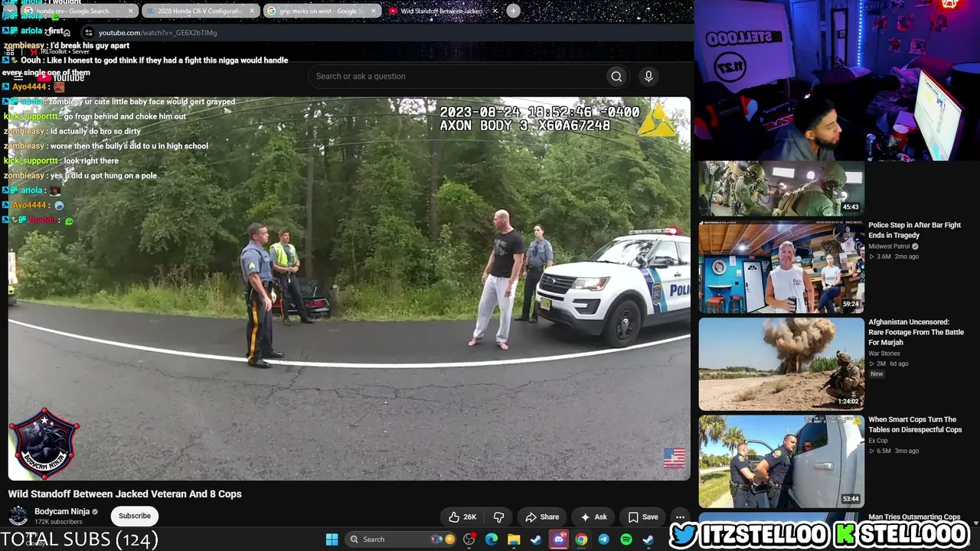Open Bodycam Ninja channel avatar
This screenshot has width=980, height=551.
coord(18,516)
